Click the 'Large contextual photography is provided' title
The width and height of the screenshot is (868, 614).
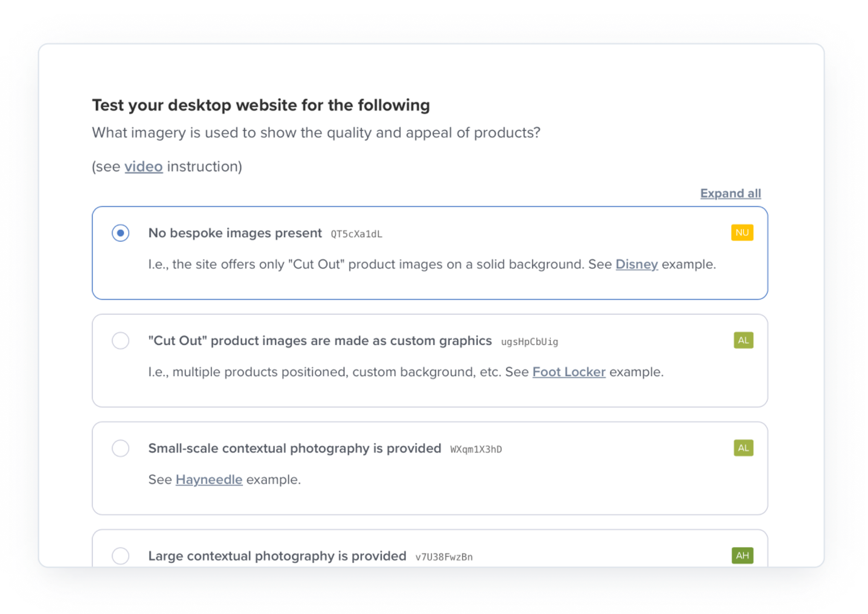tap(277, 556)
